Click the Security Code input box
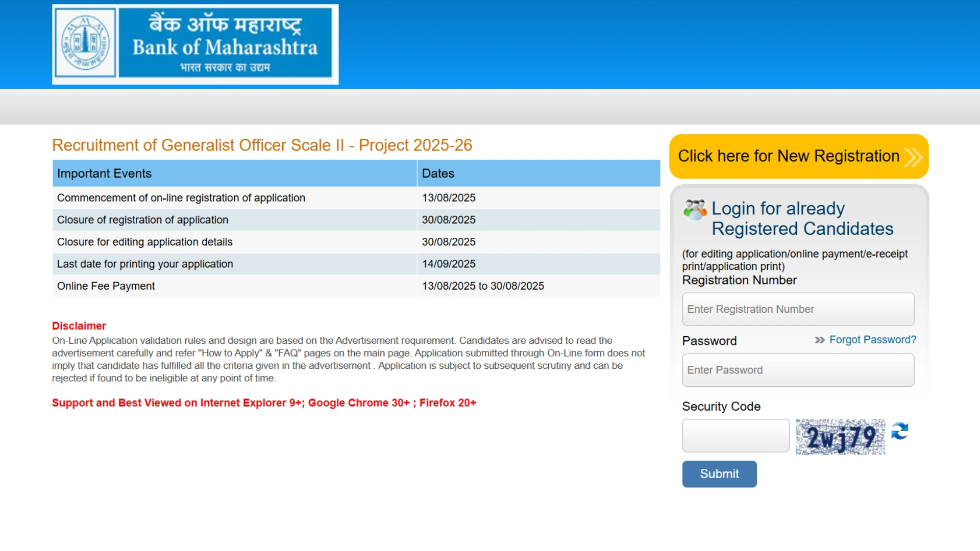Screen dimensions: 980x551 coord(736,435)
